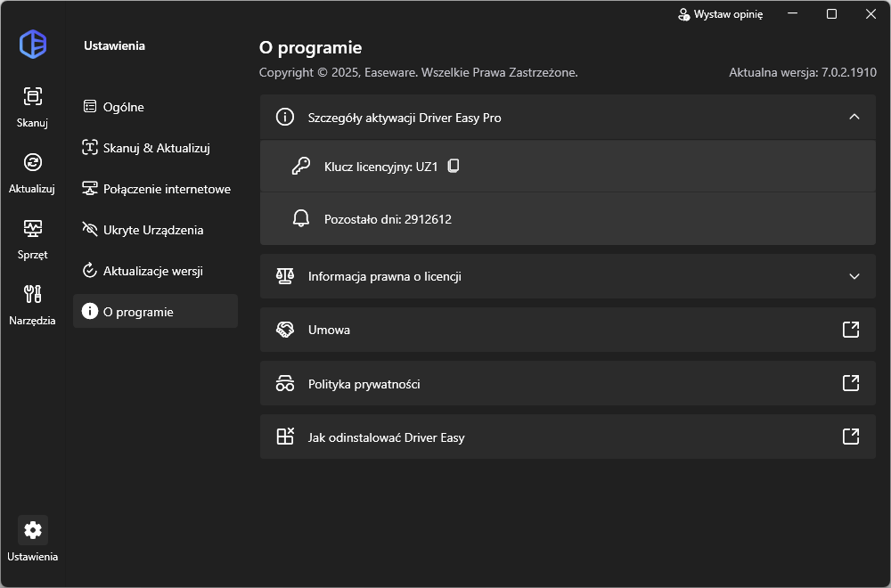Viewport: 891px width, 588px height.
Task: Click the O programie page heading
Action: coord(310,47)
